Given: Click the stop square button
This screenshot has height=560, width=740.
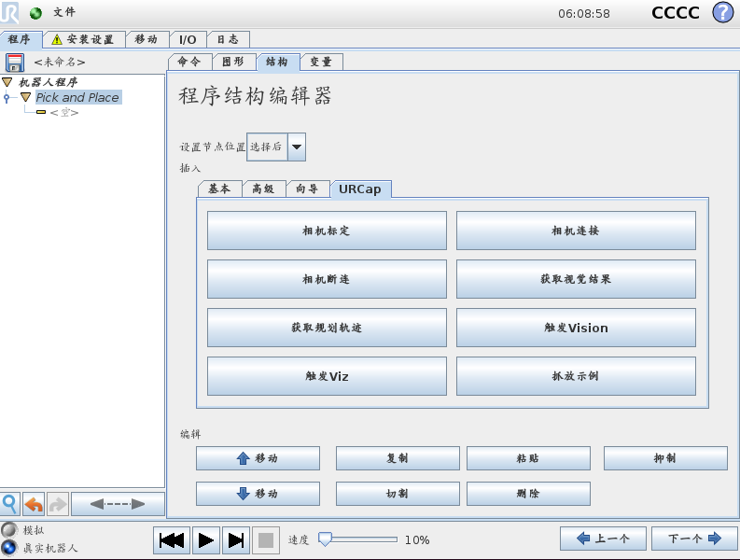Looking at the screenshot, I should coord(265,539).
